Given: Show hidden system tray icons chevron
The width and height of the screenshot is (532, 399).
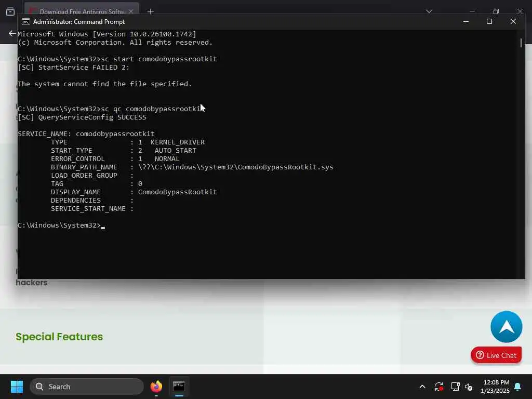Looking at the screenshot, I should coord(422,387).
